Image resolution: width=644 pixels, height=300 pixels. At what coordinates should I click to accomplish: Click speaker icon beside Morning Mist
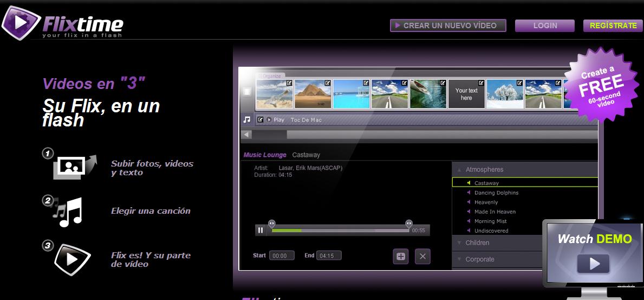click(469, 221)
